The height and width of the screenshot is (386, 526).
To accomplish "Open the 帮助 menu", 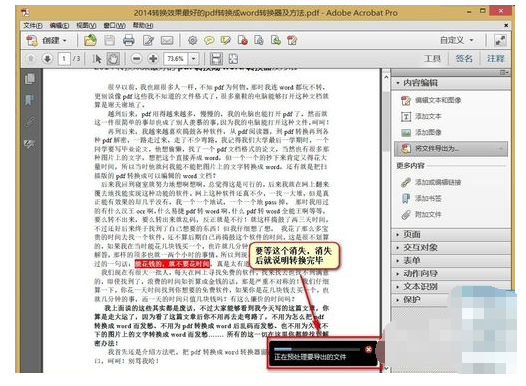I will pos(143,25).
